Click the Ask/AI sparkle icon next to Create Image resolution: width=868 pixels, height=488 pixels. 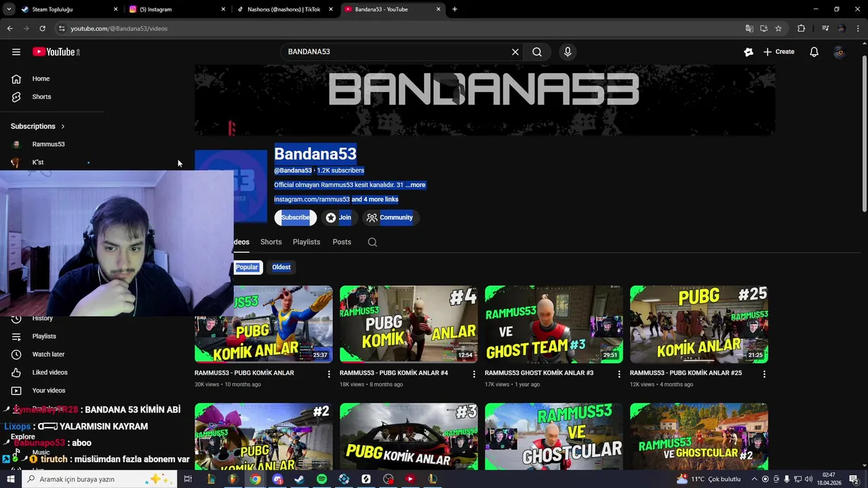click(749, 52)
